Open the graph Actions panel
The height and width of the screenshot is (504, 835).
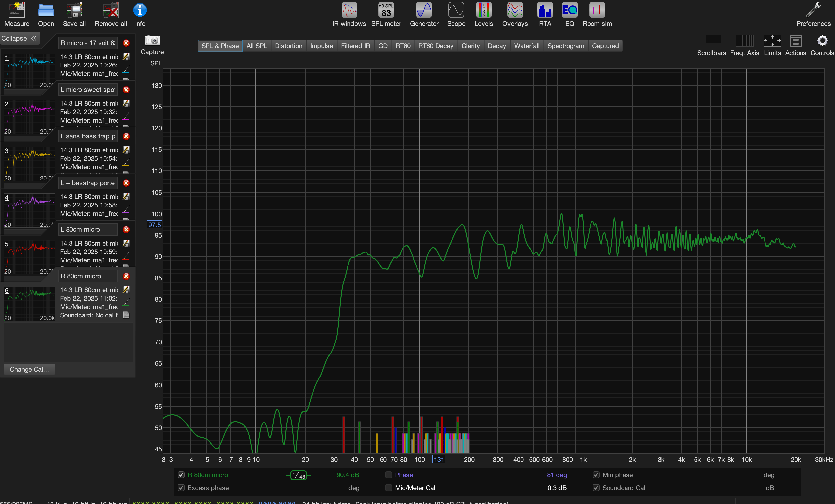point(796,45)
